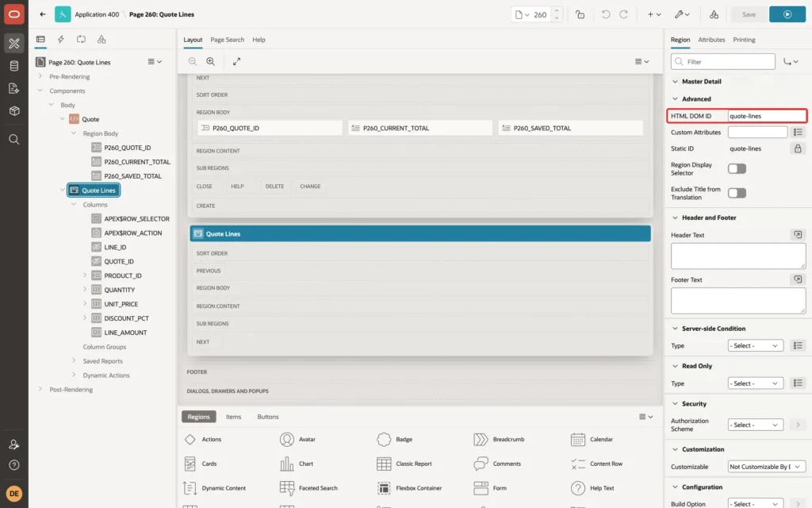
Task: Click the Header Text textarea
Action: click(x=738, y=256)
